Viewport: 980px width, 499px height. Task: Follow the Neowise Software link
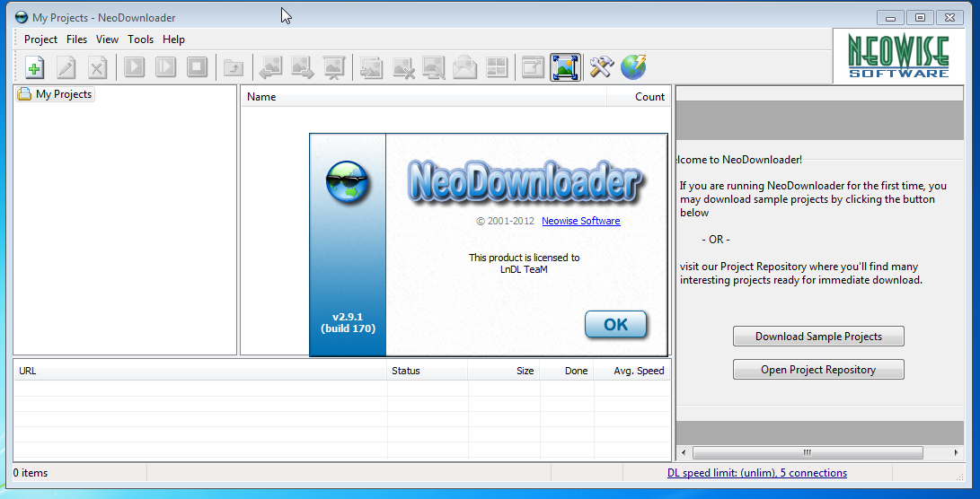pyautogui.click(x=581, y=221)
